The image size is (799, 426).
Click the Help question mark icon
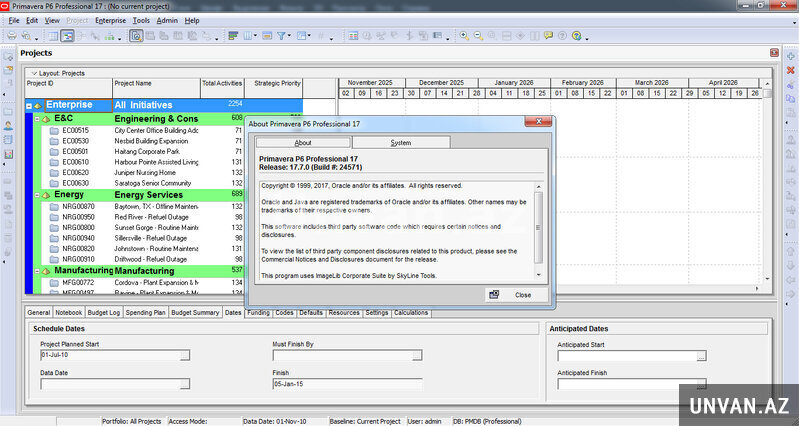576,36
